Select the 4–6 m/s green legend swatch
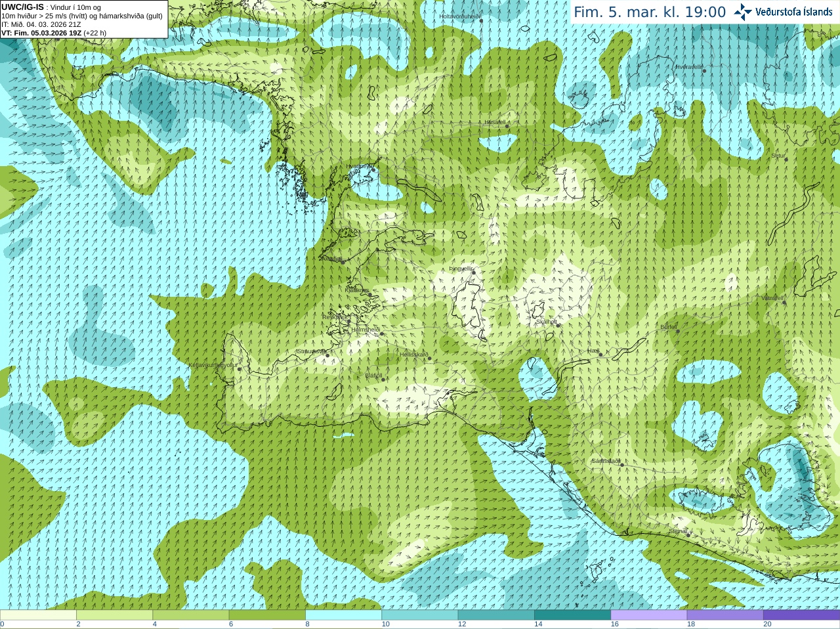Viewport: 840px width, 629px height. tap(191, 615)
